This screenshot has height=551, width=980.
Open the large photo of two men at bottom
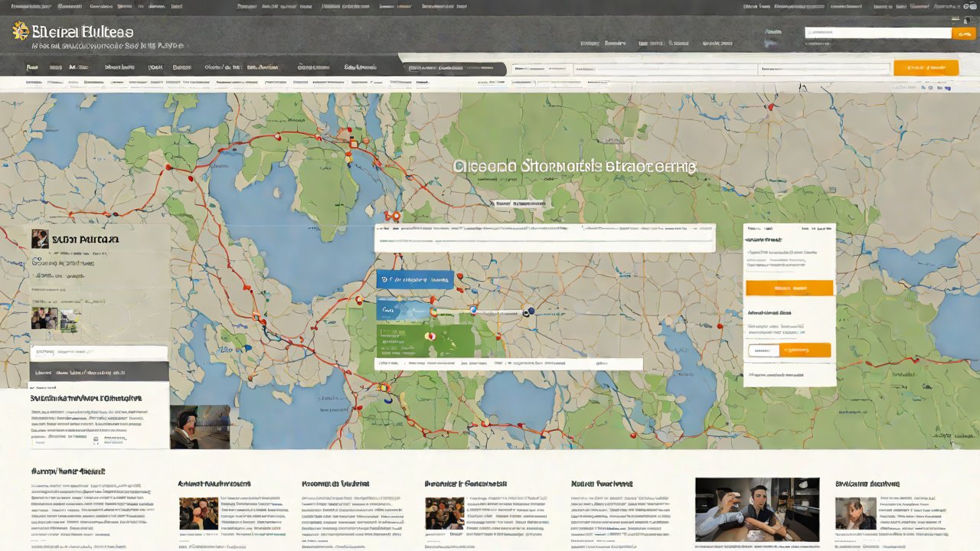(756, 510)
